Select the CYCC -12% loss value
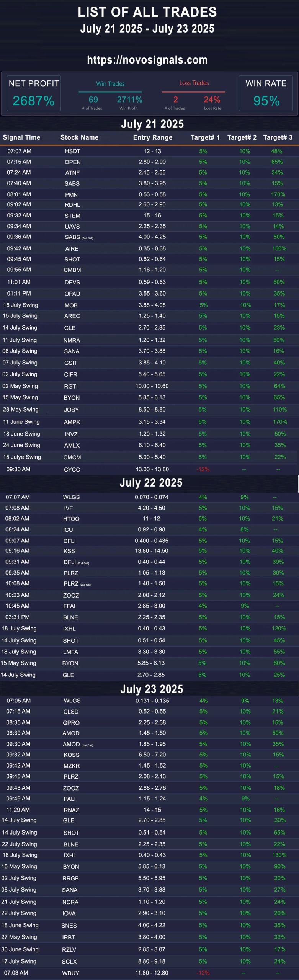299x980 pixels. point(203,469)
